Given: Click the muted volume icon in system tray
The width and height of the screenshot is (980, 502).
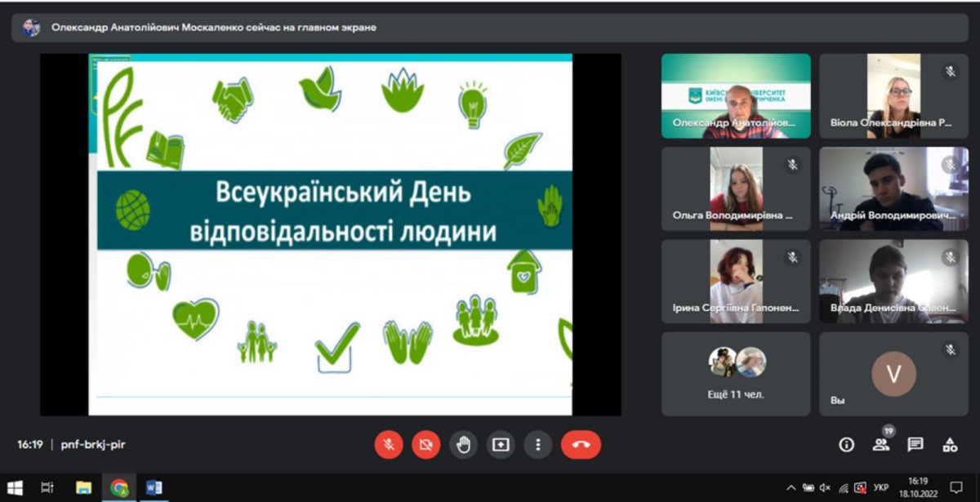Looking at the screenshot, I should [825, 487].
